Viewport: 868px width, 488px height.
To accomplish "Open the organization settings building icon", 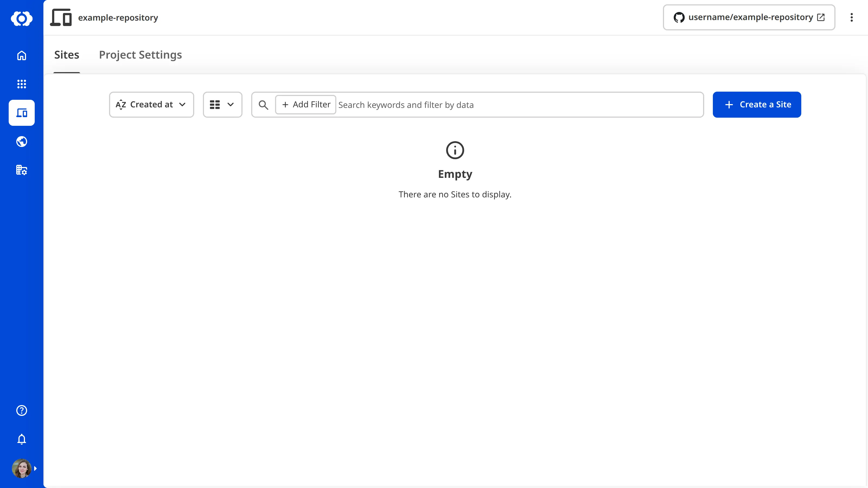I will [22, 170].
